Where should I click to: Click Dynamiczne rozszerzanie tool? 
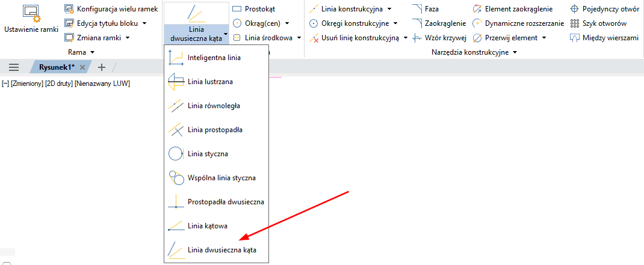[518, 23]
